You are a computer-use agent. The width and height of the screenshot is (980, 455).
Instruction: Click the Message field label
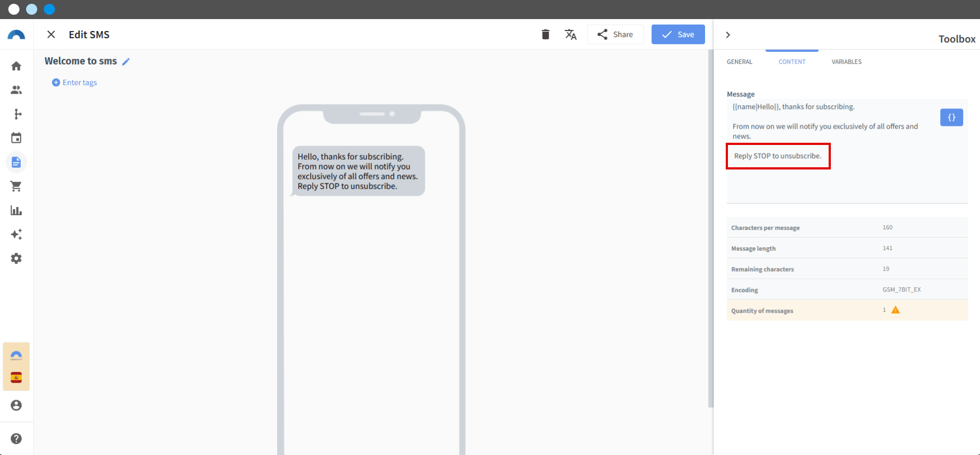coord(740,94)
